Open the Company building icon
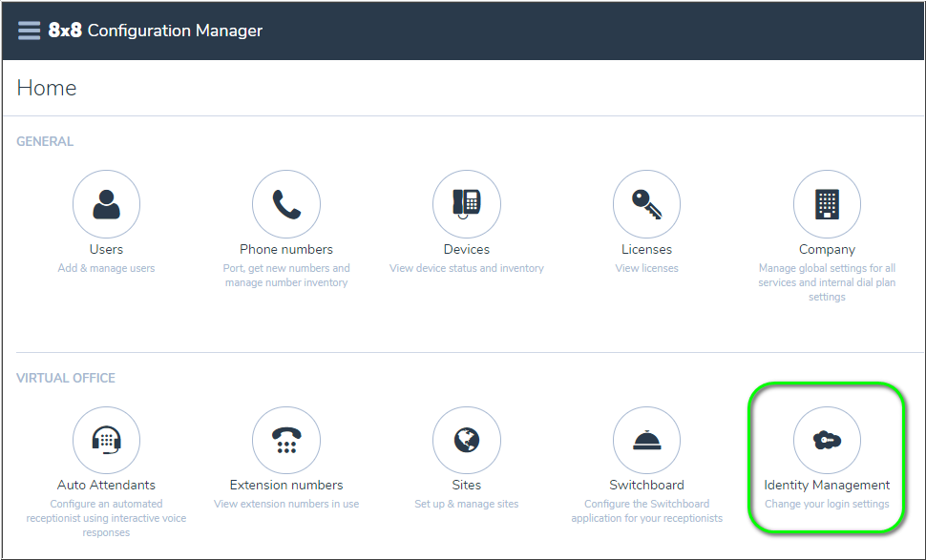 coord(827,204)
